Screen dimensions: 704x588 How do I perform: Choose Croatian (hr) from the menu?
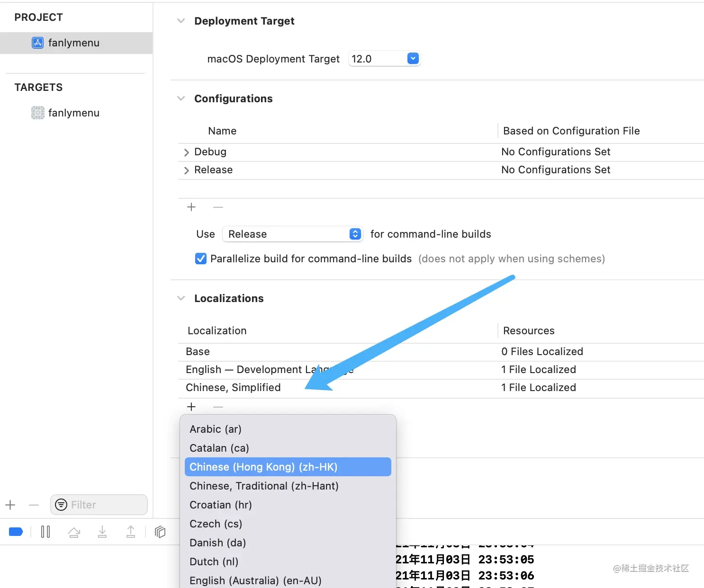coord(288,505)
